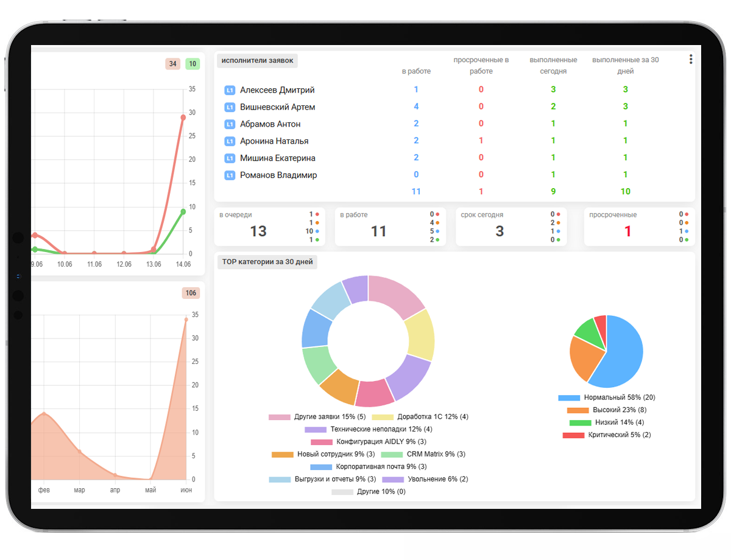731x560 pixels.
Task: Open the просроченные card showing 1
Action: 638,227
